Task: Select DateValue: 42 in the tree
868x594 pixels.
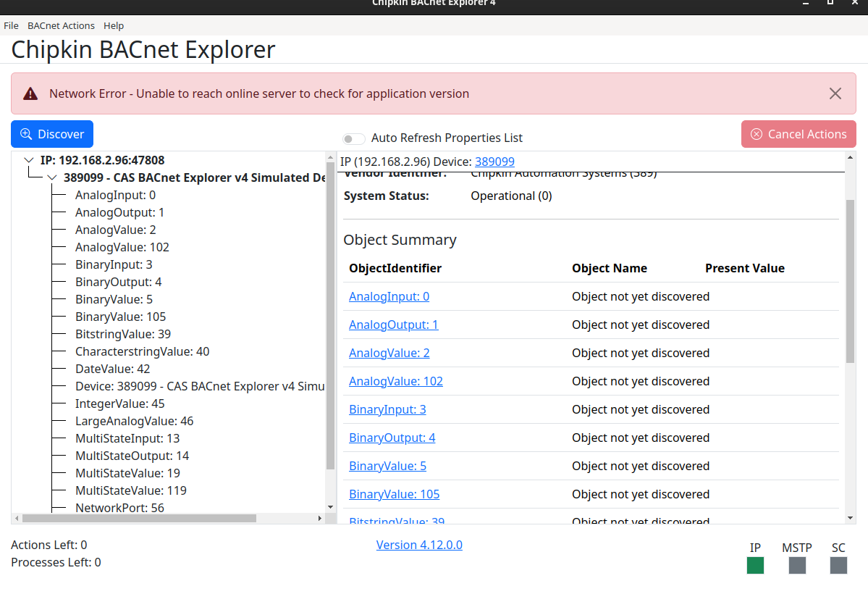Action: point(112,369)
